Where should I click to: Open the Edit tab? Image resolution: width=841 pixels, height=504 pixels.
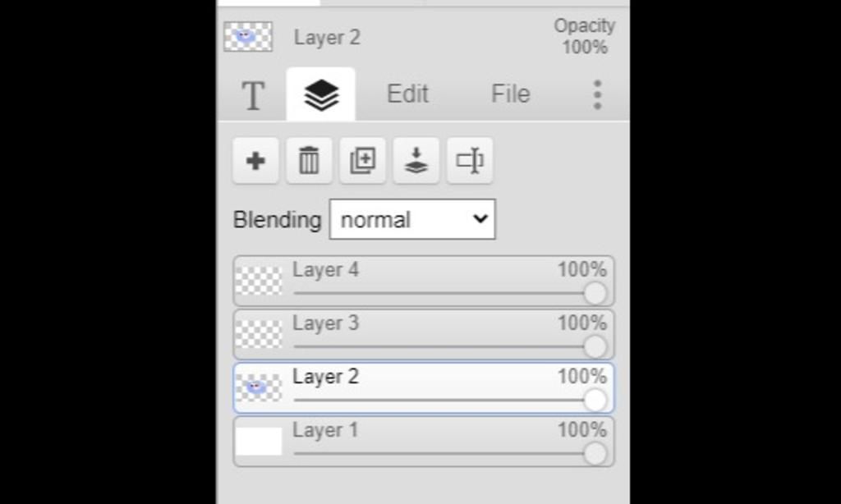click(x=407, y=94)
